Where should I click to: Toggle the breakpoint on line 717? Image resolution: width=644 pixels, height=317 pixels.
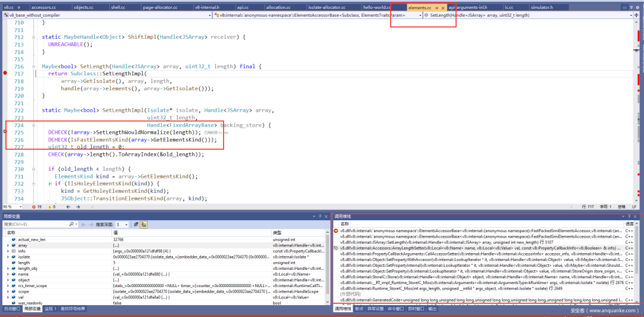pyautogui.click(x=5, y=73)
